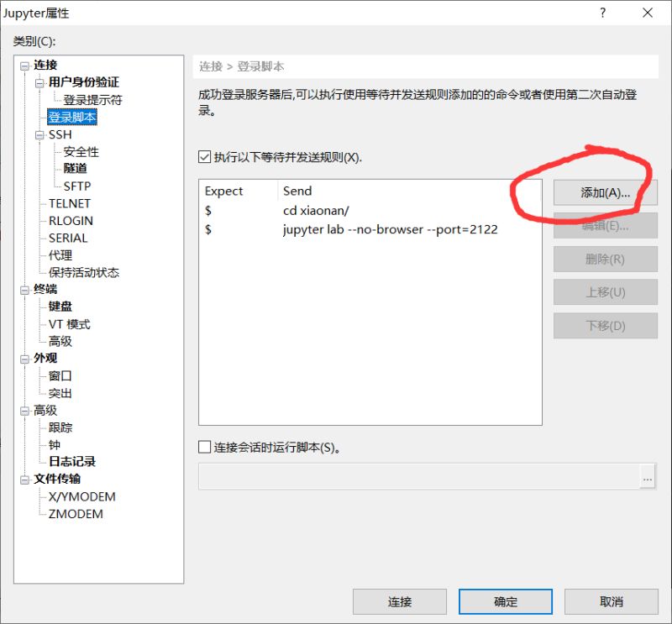Collapse the 文件传输 branch
672x624 pixels.
coord(25,479)
